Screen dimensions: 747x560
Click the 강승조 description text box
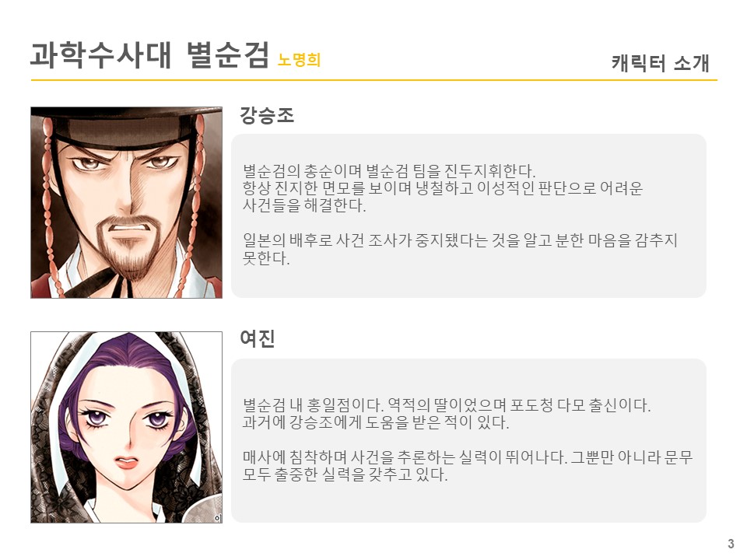(468, 215)
